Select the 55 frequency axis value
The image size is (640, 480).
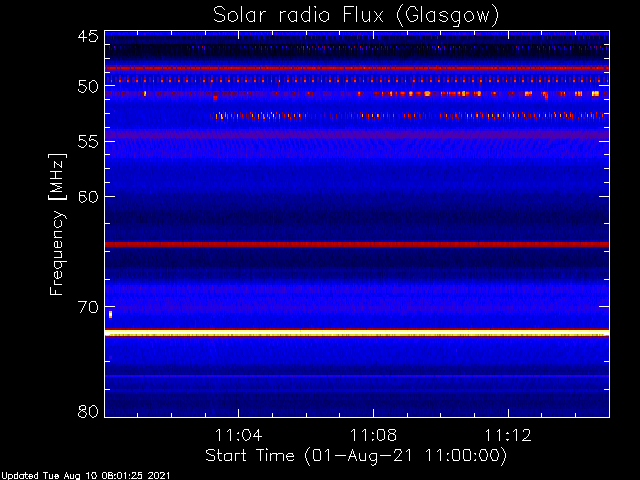(x=88, y=142)
